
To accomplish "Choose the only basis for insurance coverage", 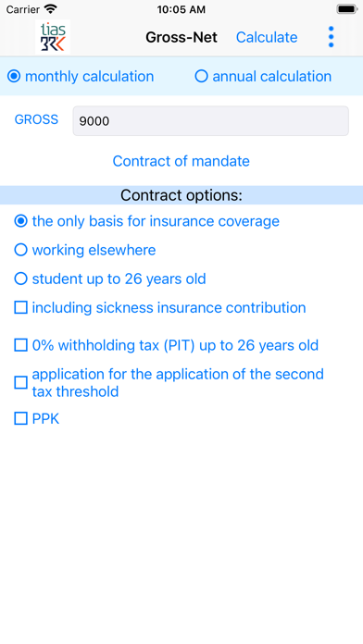I will tap(146, 221).
